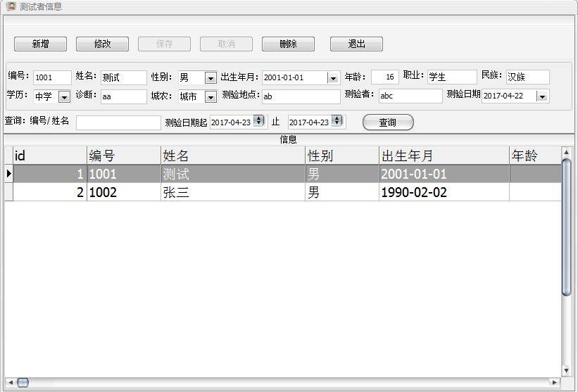Click the 测试者信息 window title icon
The image size is (578, 392).
11,6
